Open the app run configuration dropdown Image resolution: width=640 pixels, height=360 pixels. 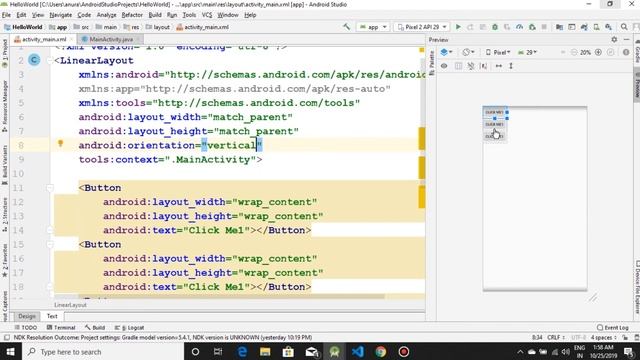click(x=373, y=27)
